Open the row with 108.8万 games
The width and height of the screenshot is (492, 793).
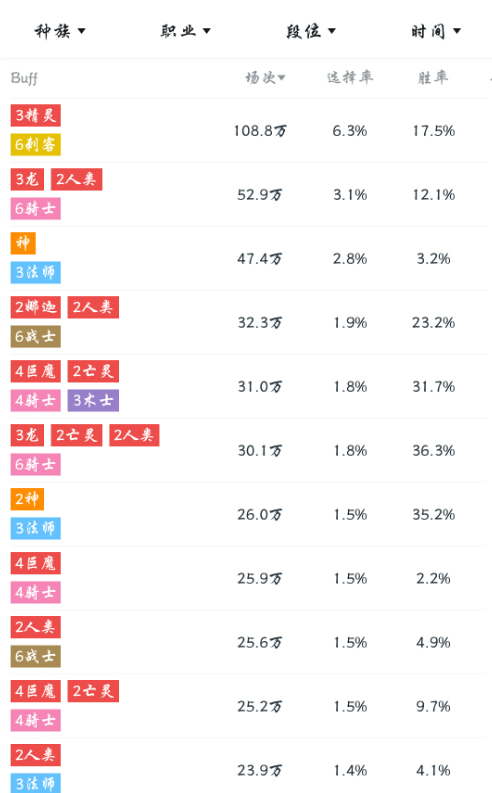[x=248, y=130]
